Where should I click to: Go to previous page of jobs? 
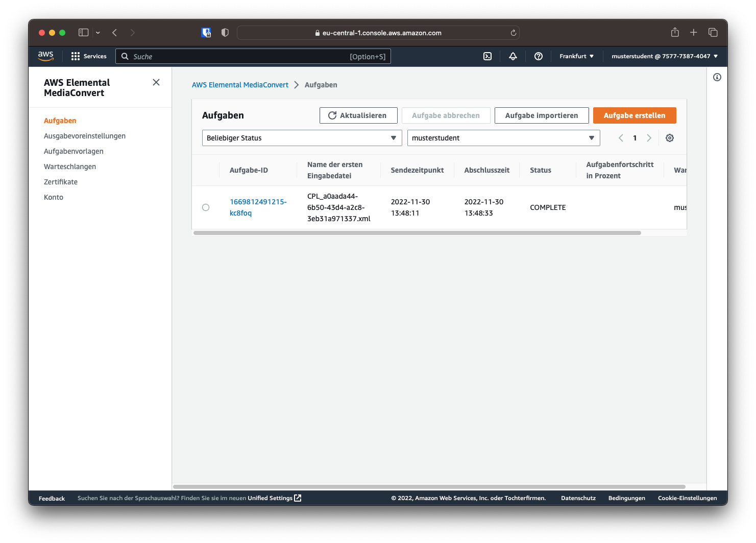(621, 138)
